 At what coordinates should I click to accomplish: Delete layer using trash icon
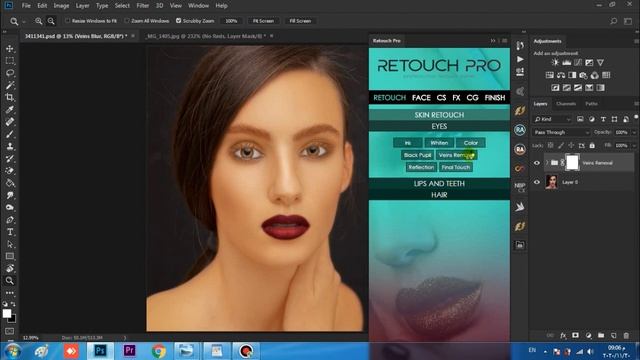click(x=626, y=336)
